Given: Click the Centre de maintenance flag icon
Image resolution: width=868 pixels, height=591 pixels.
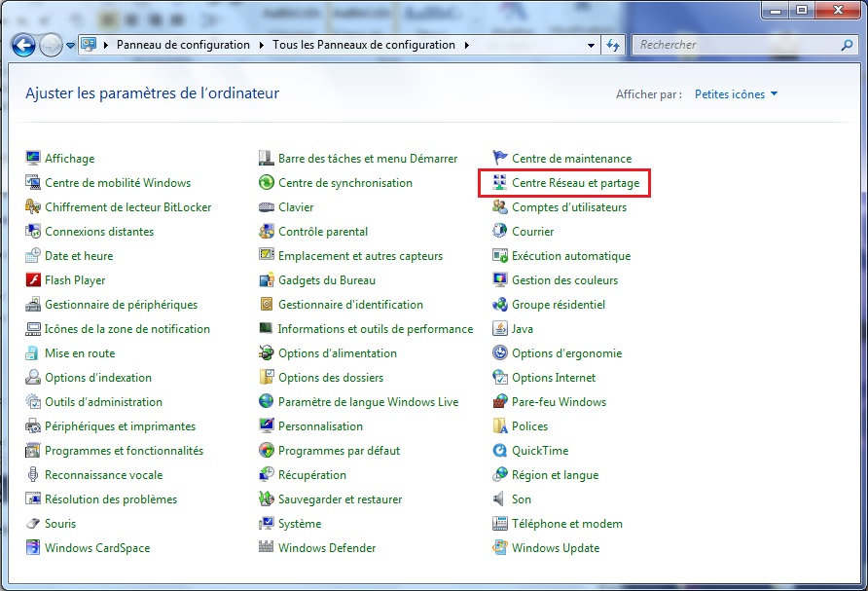Looking at the screenshot, I should (x=500, y=158).
